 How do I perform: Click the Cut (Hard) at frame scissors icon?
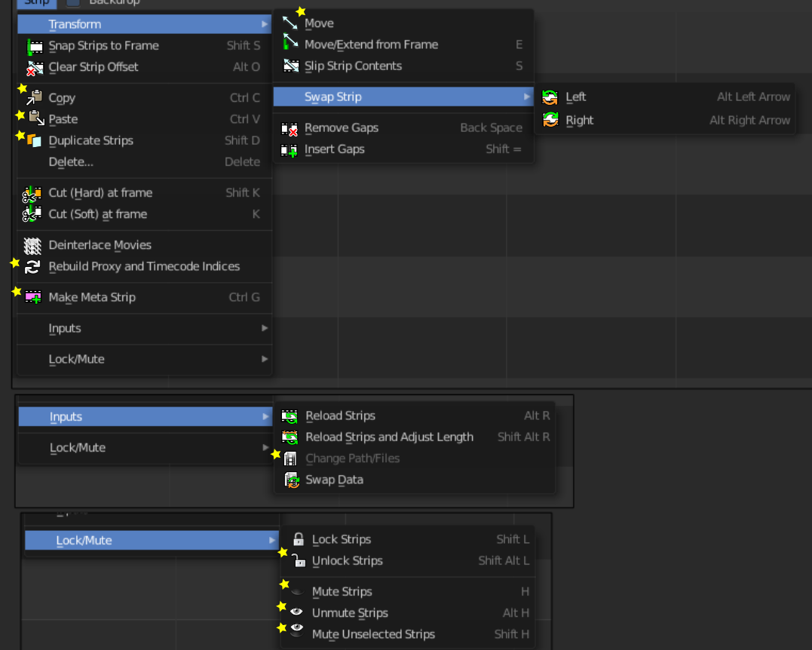[32, 194]
